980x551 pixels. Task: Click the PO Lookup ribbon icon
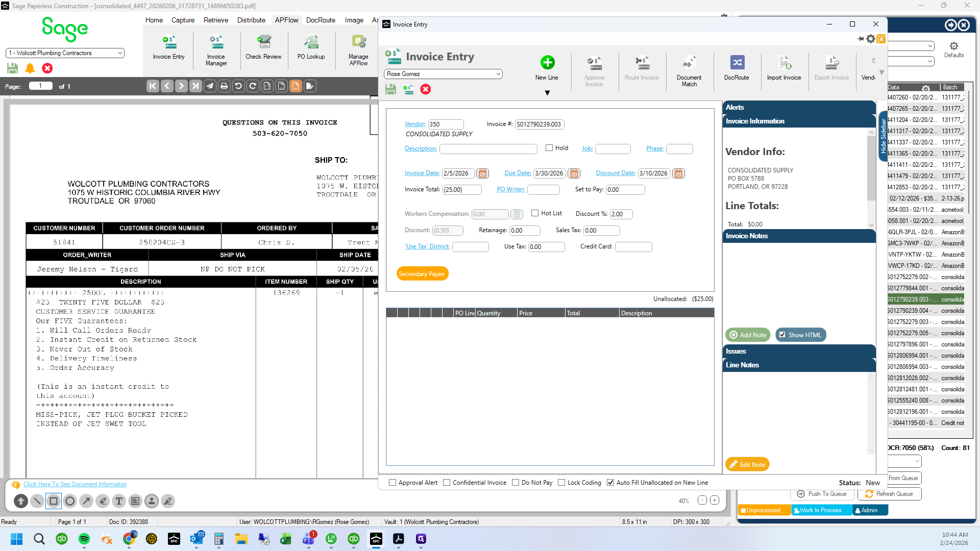(x=311, y=42)
